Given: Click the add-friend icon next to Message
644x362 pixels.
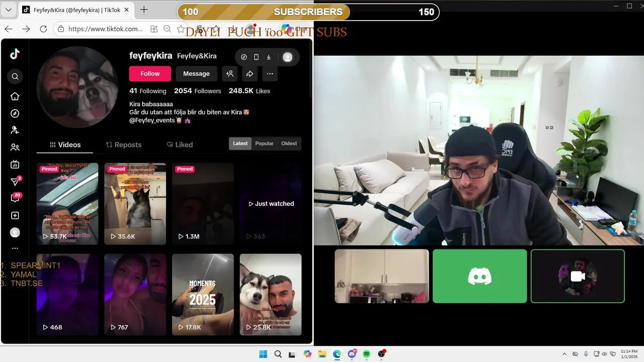Looking at the screenshot, I should tap(230, 74).
